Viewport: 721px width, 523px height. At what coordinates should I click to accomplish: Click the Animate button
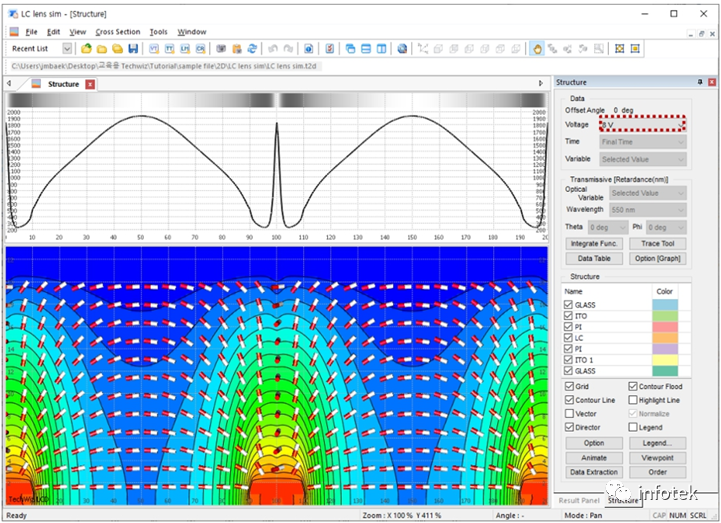pyautogui.click(x=594, y=458)
